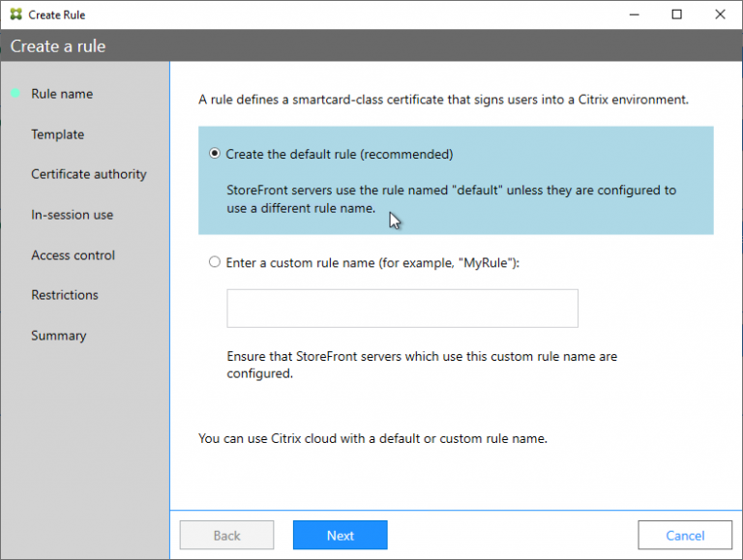Select Create the default rule option
The width and height of the screenshot is (743, 560).
click(215, 154)
